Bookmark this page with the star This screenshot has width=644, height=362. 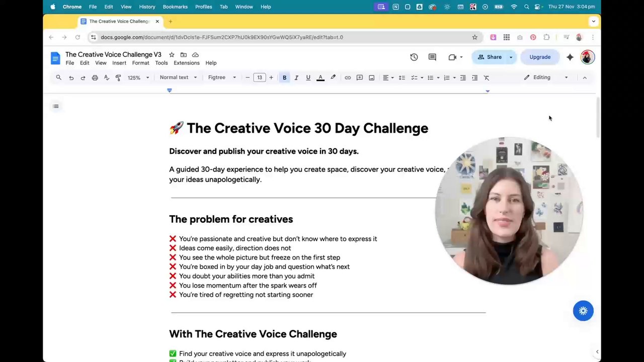point(474,37)
